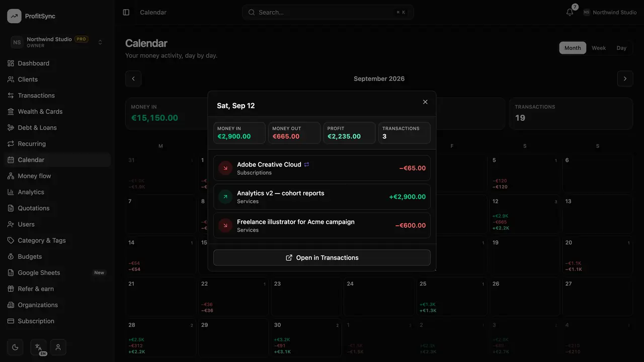Click the ProfitSync logo icon
644x362 pixels.
click(x=14, y=16)
